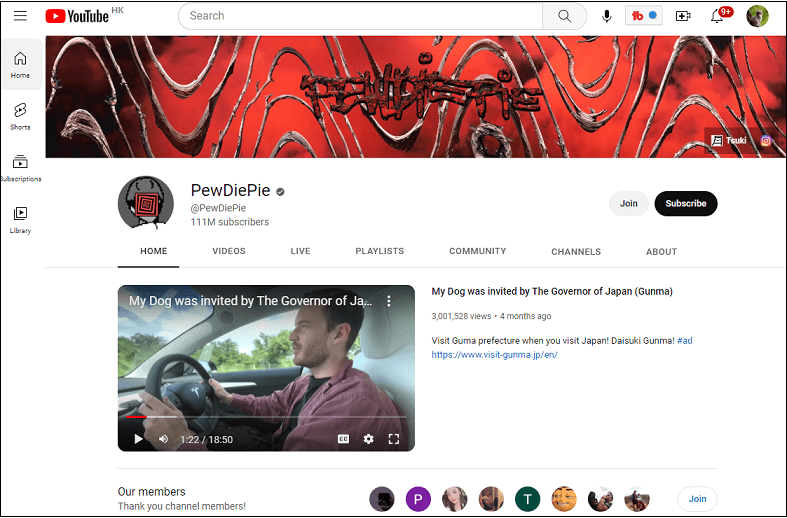
Task: Open the account avatar menu
Action: 757,16
